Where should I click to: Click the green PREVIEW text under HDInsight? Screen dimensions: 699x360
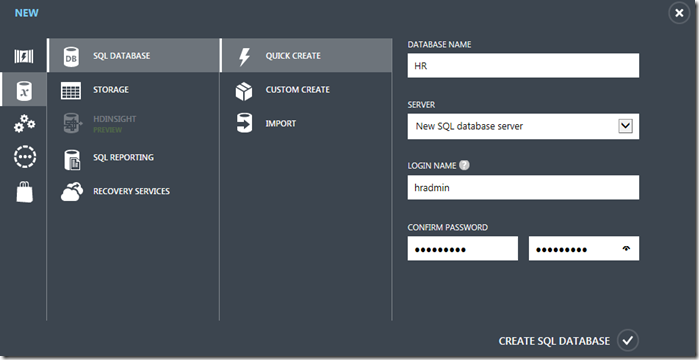coord(107,130)
